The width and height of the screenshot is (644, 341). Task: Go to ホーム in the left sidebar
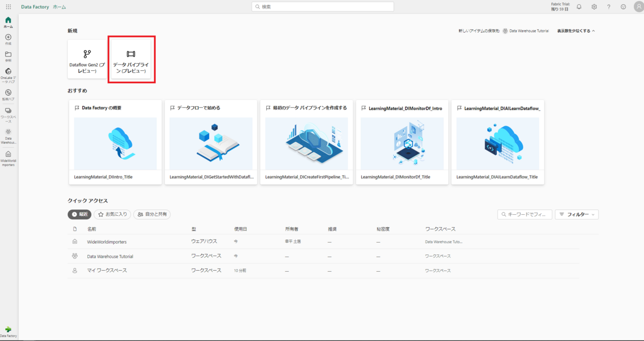(8, 23)
